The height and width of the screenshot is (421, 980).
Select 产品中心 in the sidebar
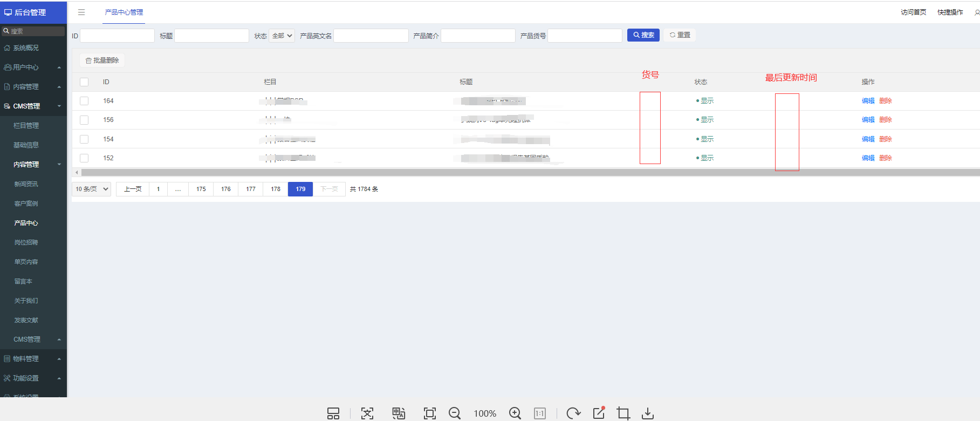pyautogui.click(x=33, y=223)
